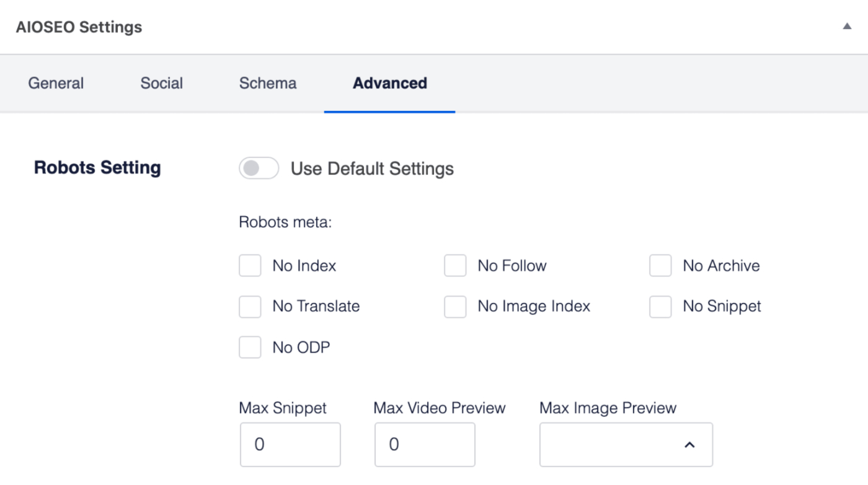This screenshot has width=868, height=485.
Task: Go to the Schema tab
Action: pyautogui.click(x=268, y=83)
